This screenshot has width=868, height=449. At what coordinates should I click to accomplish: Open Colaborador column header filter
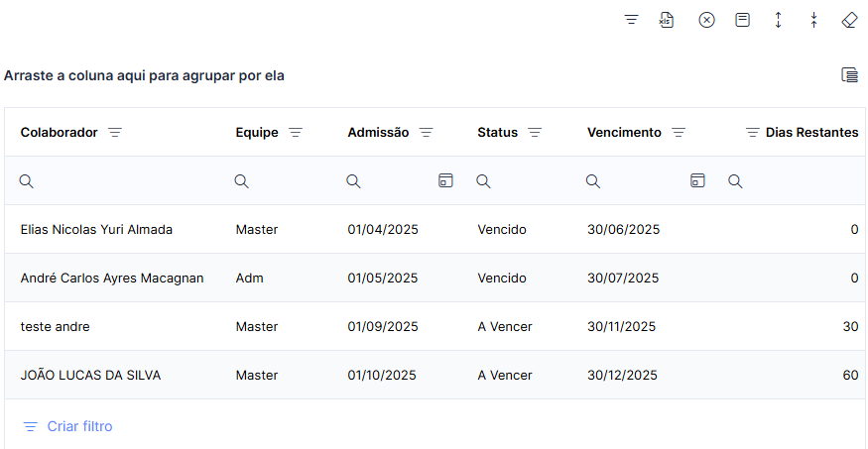pos(115,133)
